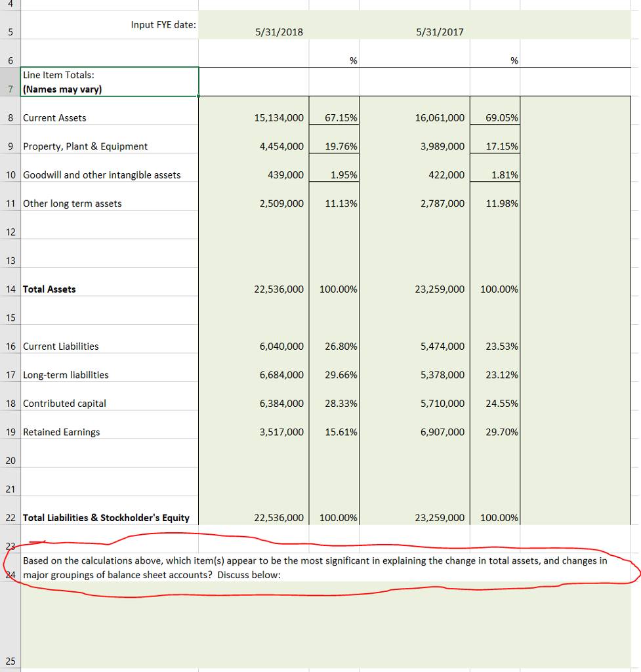This screenshot has width=641, height=672.
Task: Click the 'Retained Earnings' label cell
Action: 110,425
